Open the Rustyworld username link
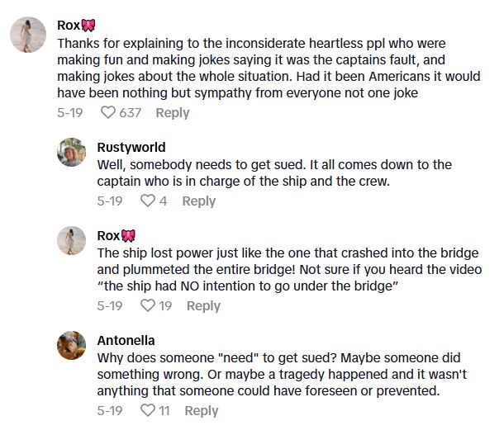Image resolution: width=504 pixels, height=430 pixels. coord(131,147)
